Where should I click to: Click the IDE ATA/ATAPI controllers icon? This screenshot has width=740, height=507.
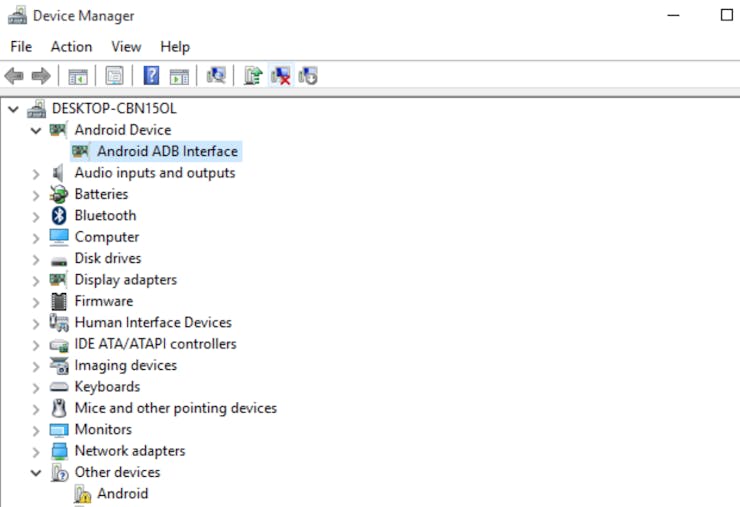click(59, 345)
